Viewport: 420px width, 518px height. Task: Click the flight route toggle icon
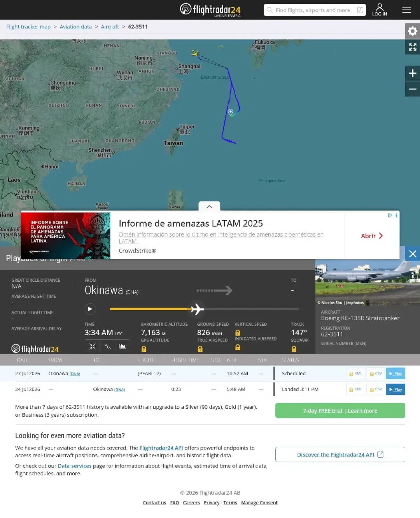tap(107, 346)
